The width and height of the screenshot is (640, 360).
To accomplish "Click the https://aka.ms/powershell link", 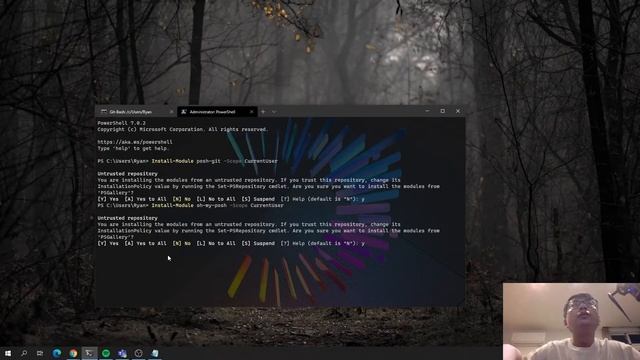I will 135,142.
